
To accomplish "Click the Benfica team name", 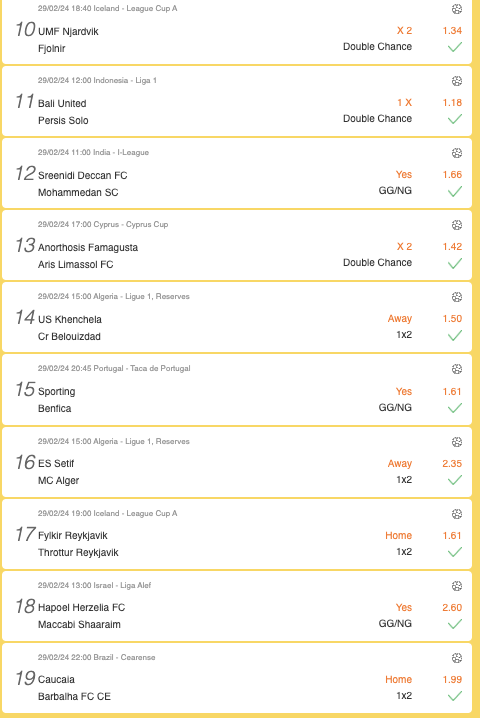I will (x=55, y=408).
